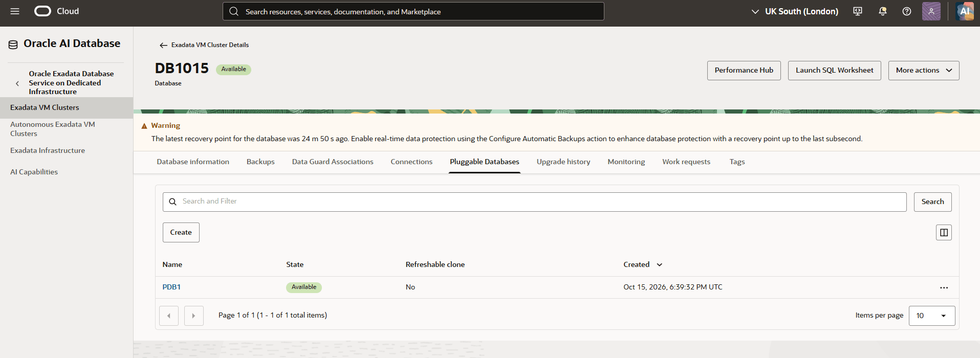The width and height of the screenshot is (980, 358).
Task: Click the Performance Hub button
Action: pos(744,71)
